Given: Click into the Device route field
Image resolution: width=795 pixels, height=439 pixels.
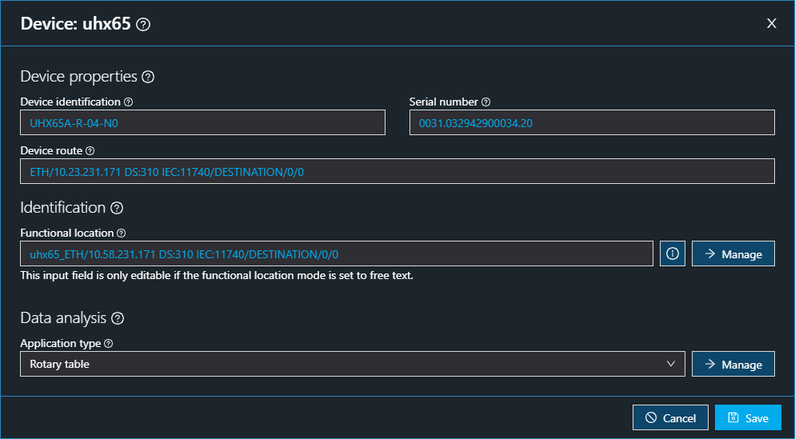Looking at the screenshot, I should pyautogui.click(x=397, y=172).
